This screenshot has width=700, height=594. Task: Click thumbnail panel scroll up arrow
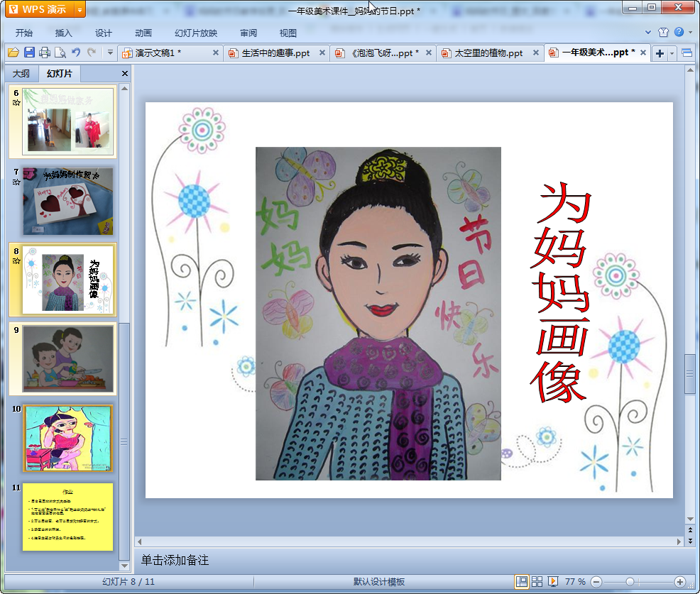coord(124,89)
